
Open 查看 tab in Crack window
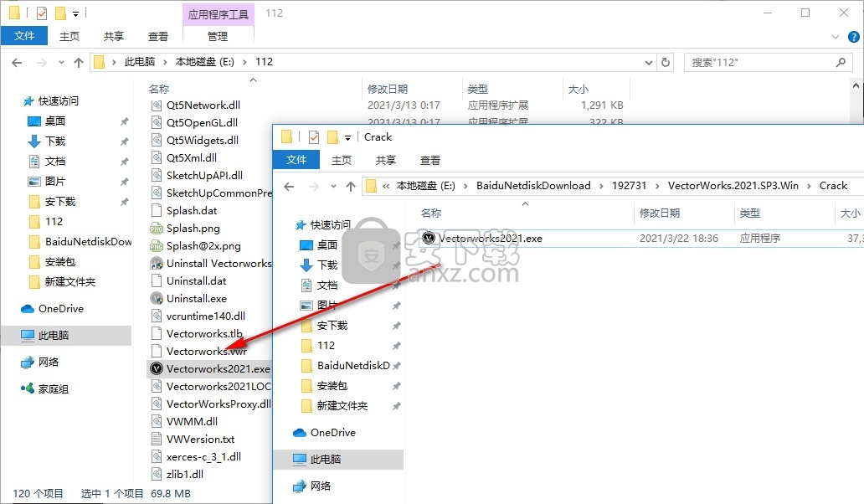coord(430,160)
